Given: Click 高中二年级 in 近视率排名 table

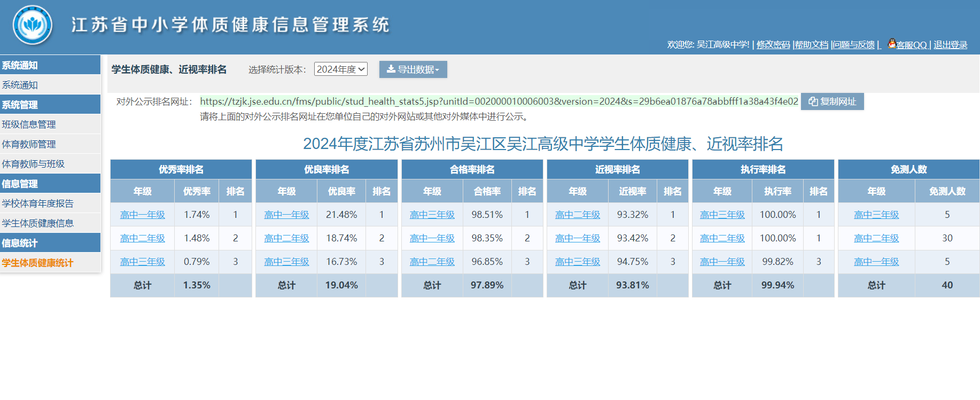Looking at the screenshot, I should [578, 215].
